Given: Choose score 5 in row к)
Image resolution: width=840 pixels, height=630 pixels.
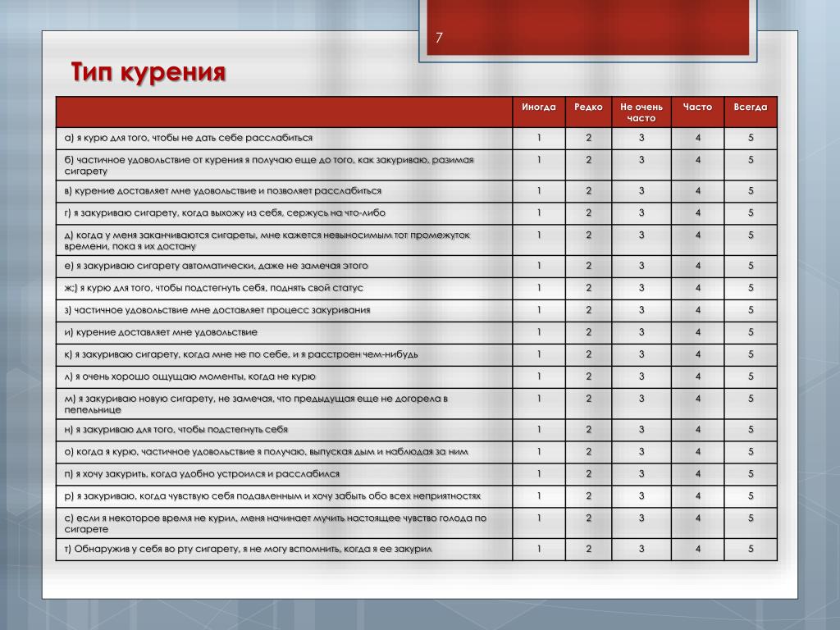Looking at the screenshot, I should coord(751,354).
